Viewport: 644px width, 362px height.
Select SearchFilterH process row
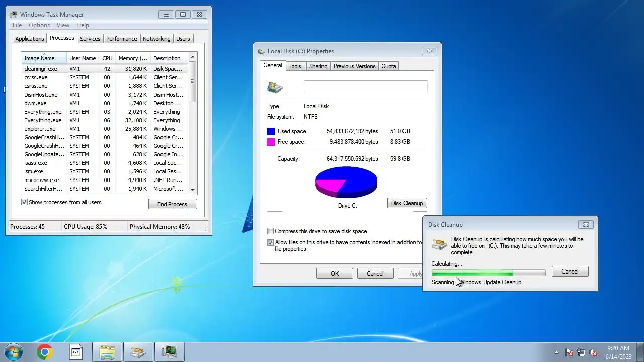tap(105, 189)
